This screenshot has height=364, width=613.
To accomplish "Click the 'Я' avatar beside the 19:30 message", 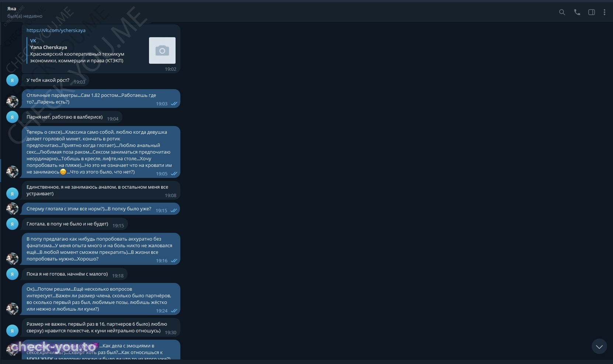I will tap(12, 330).
